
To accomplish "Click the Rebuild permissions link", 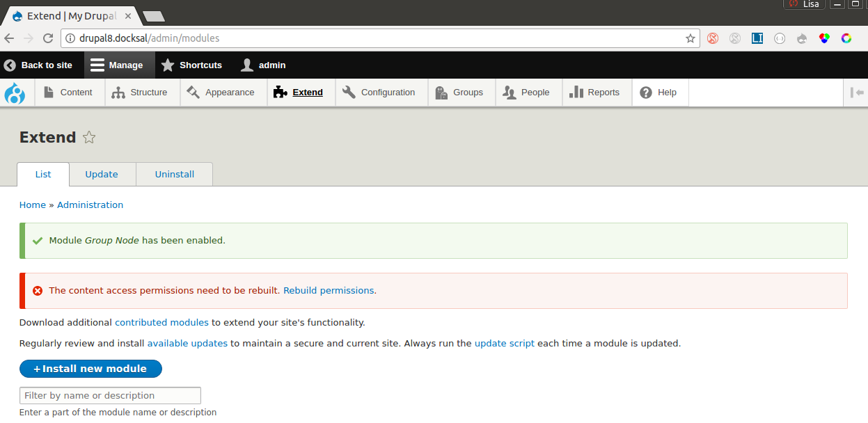I will [329, 290].
